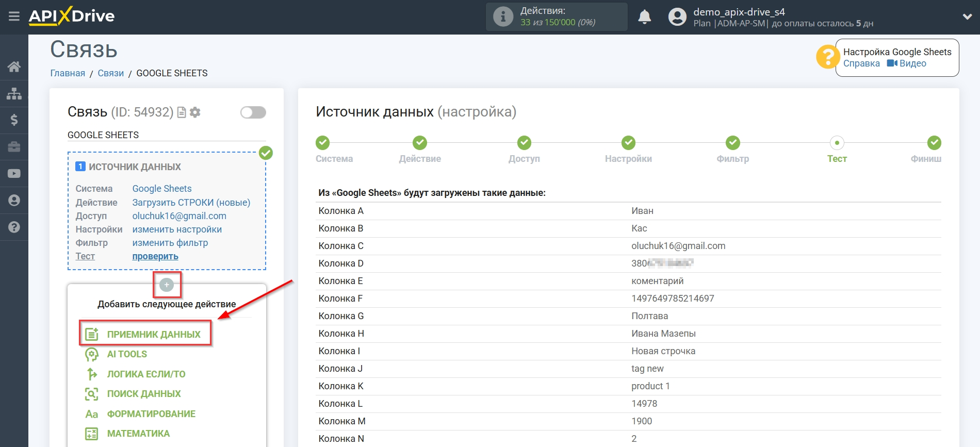The height and width of the screenshot is (447, 980).
Task: Open the Видео help link
Action: tap(912, 63)
